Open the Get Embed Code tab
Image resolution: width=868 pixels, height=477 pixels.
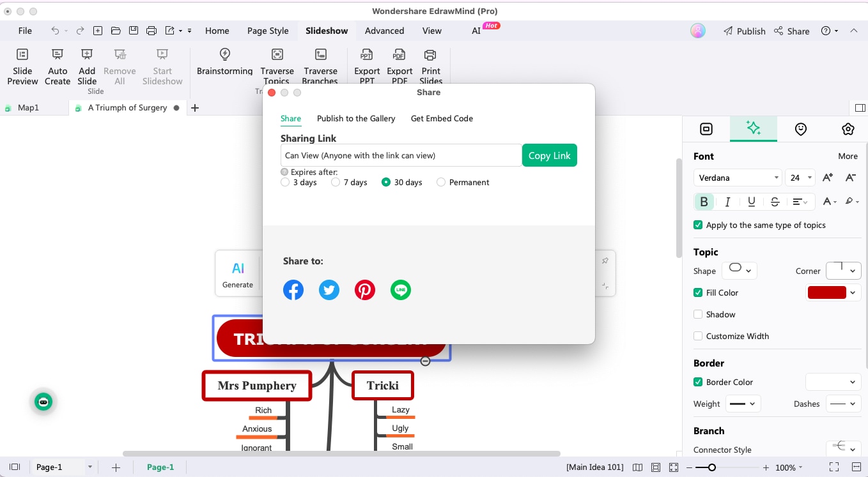click(x=442, y=118)
